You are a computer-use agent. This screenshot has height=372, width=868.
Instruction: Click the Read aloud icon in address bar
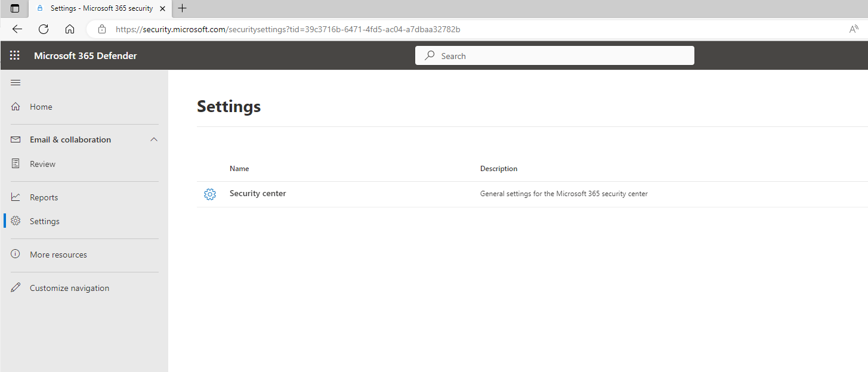pos(854,29)
